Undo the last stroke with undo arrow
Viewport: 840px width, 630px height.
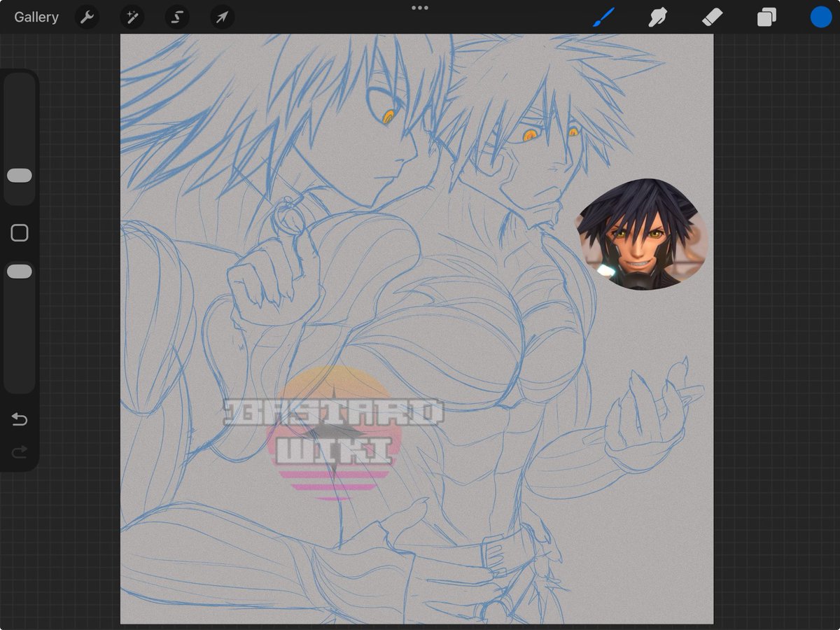(x=20, y=419)
